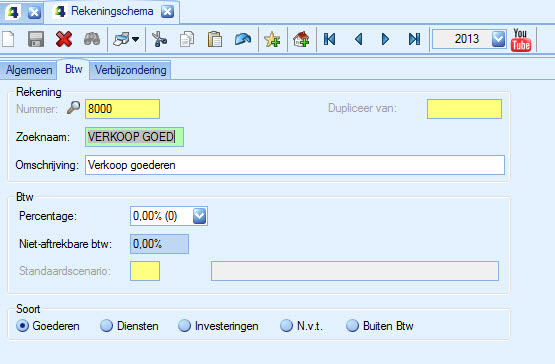The width and height of the screenshot is (555, 364).
Task: Click the New blank document icon
Action: [x=8, y=39]
